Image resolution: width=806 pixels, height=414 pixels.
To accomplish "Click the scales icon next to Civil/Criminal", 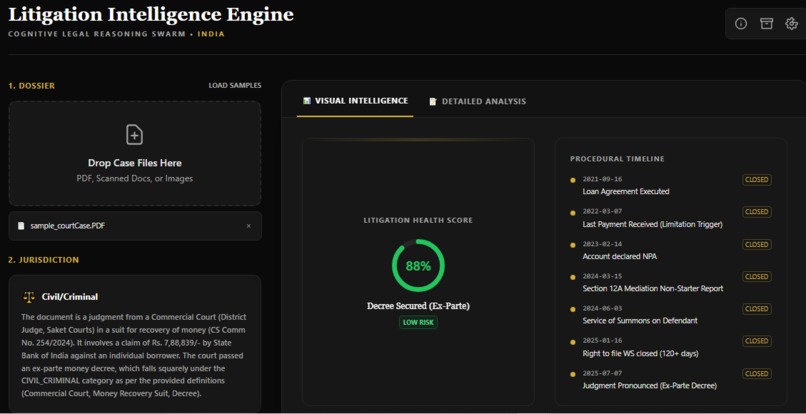I will (29, 297).
